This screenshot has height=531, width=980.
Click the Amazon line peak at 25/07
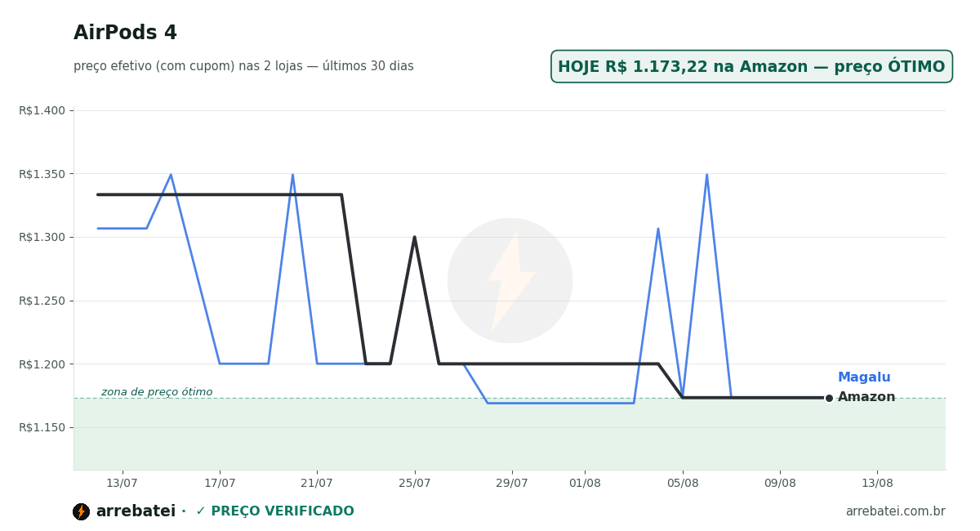414,237
